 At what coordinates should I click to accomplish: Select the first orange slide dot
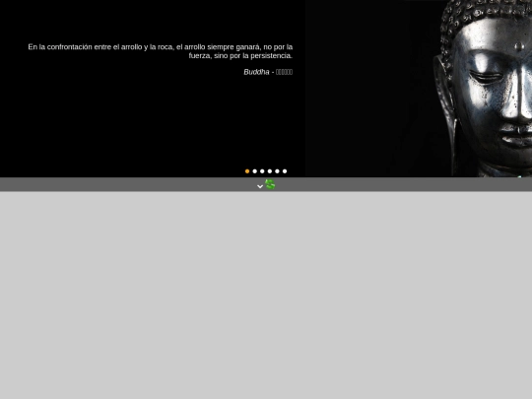click(x=247, y=171)
